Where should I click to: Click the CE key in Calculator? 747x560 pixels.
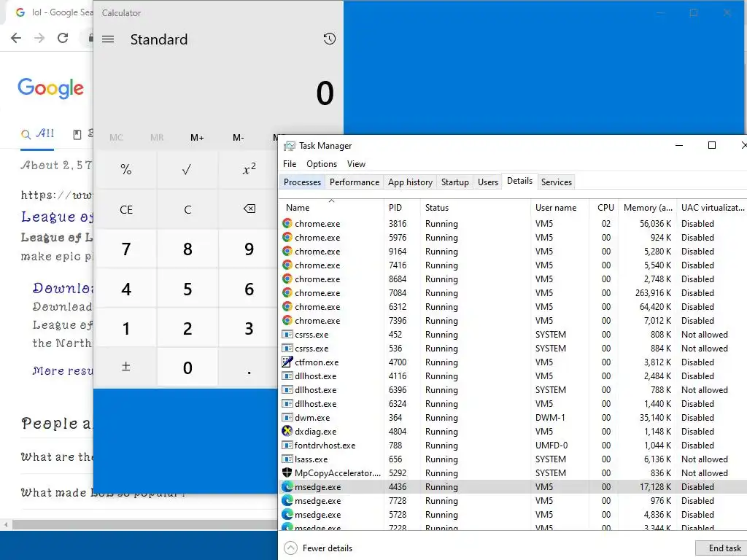tap(125, 209)
